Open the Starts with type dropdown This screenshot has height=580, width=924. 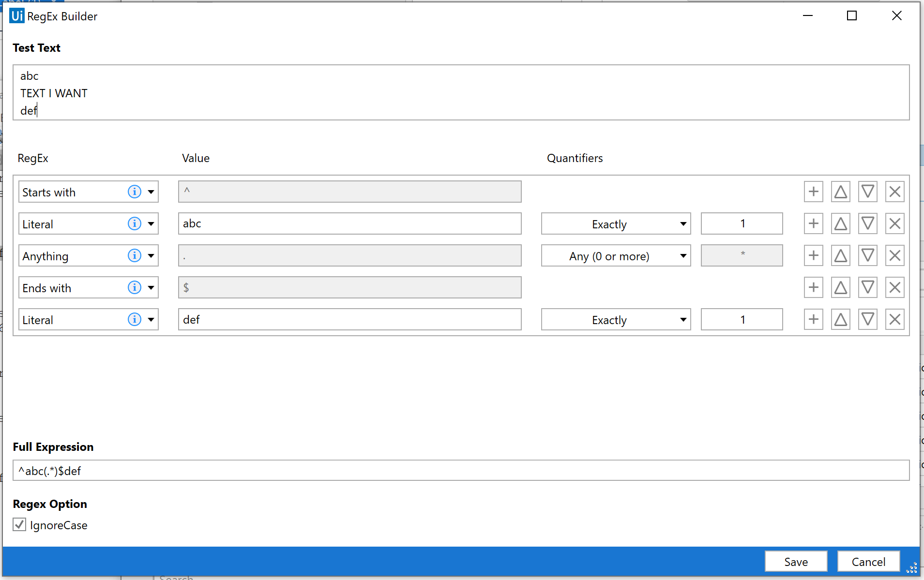151,192
